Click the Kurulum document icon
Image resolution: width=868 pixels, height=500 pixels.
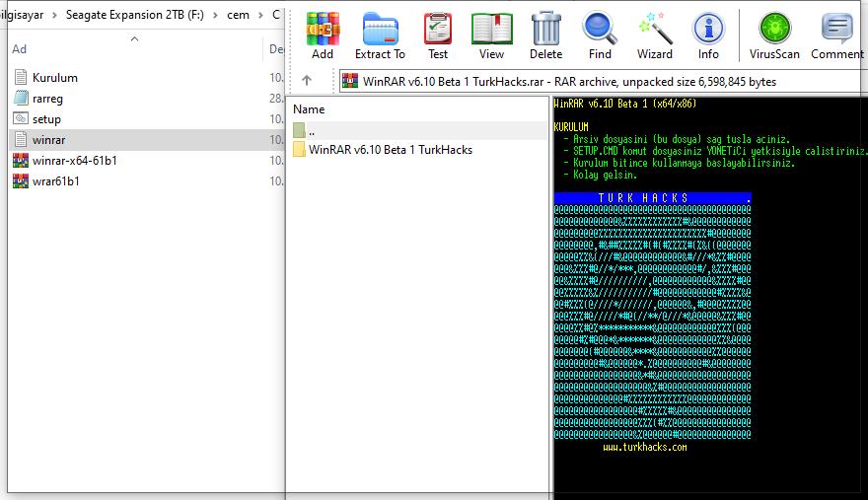tap(21, 78)
